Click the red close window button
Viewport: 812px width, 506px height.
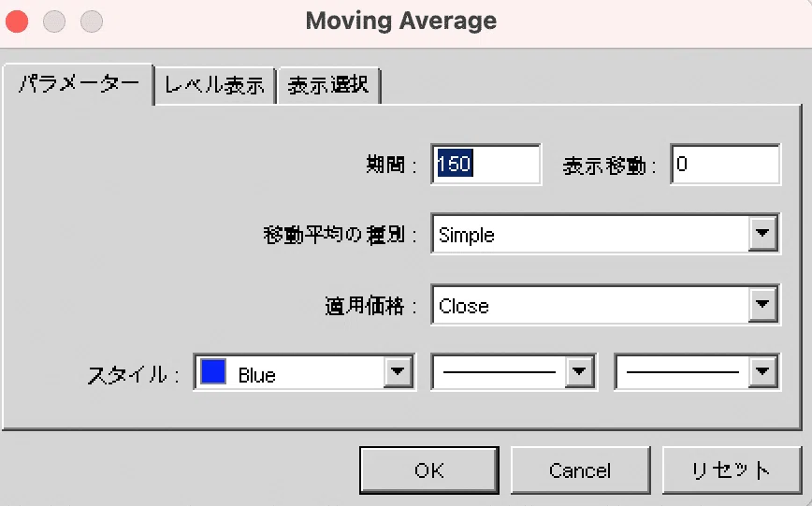click(x=17, y=21)
